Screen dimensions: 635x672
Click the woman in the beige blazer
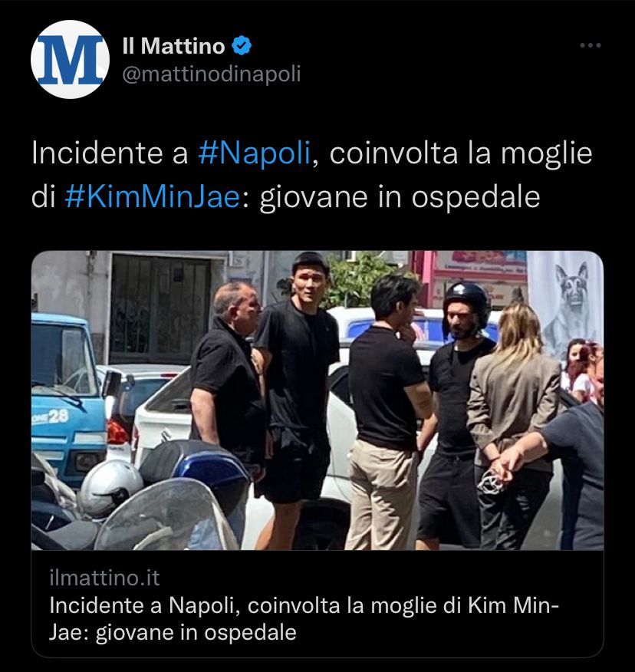[514, 424]
